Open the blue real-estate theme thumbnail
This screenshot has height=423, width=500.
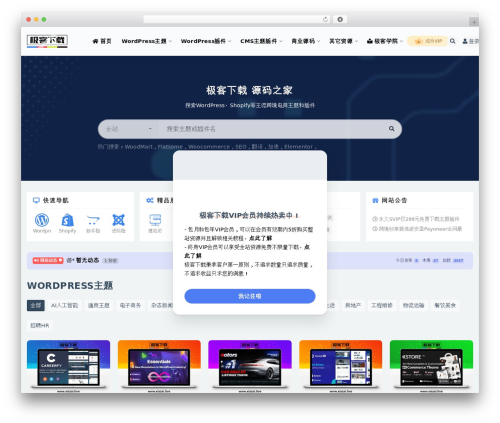340,366
